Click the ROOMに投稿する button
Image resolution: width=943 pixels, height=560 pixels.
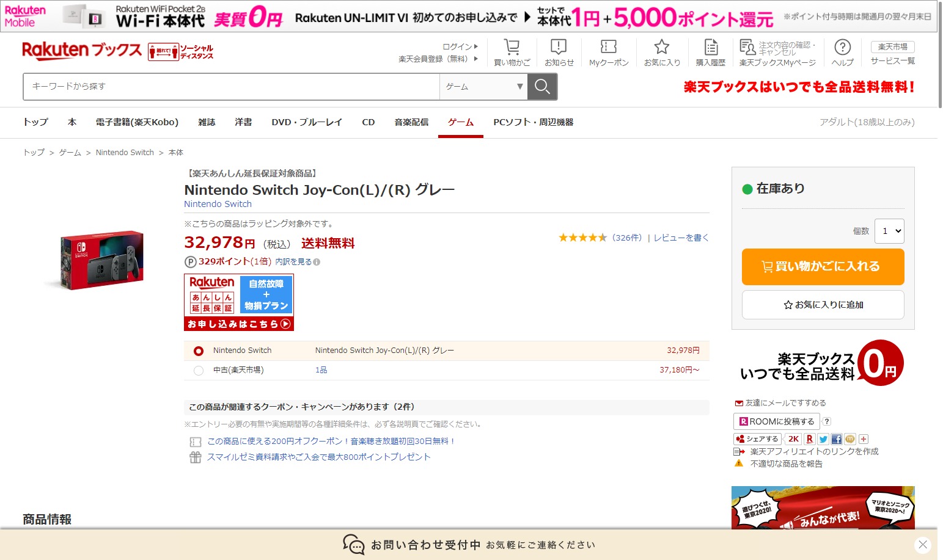pyautogui.click(x=776, y=421)
